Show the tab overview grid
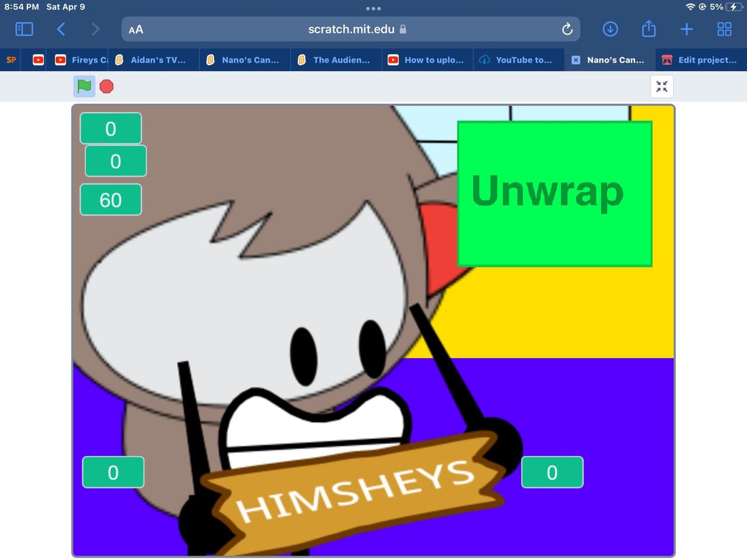Image resolution: width=747 pixels, height=560 pixels. click(724, 29)
